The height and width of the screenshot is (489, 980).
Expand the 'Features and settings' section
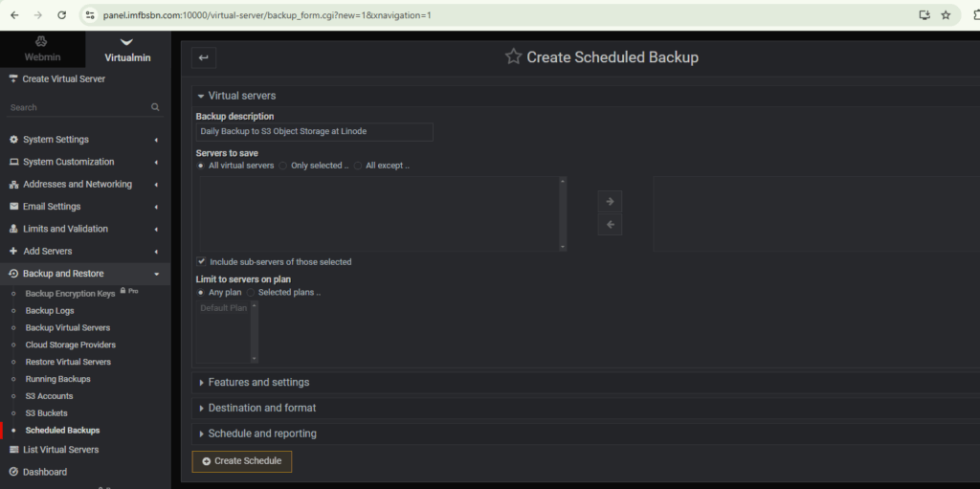pyautogui.click(x=258, y=382)
